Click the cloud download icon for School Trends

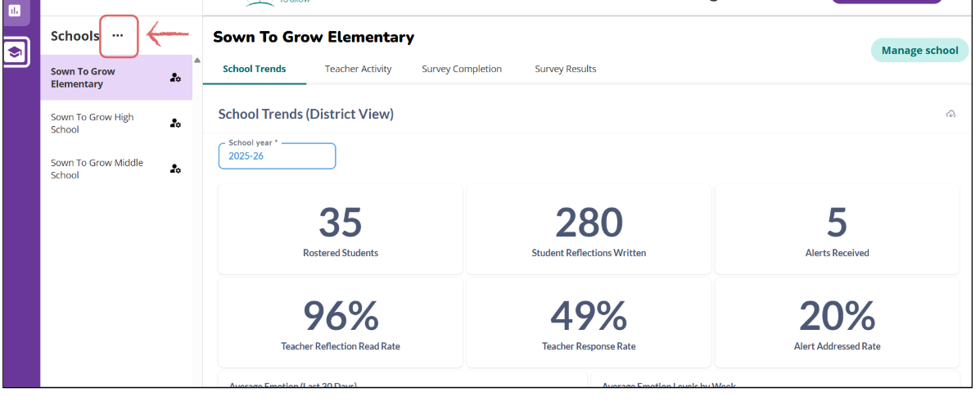[951, 114]
